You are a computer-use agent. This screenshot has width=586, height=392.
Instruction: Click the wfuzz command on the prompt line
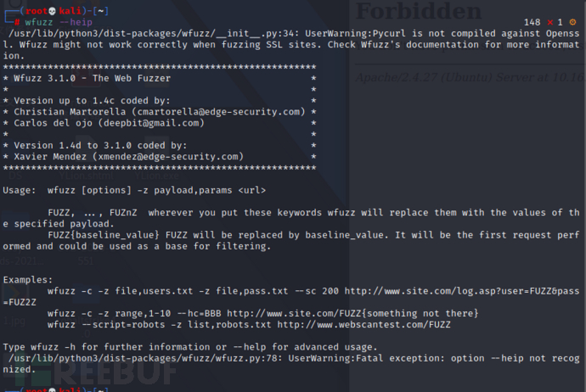tap(39, 22)
